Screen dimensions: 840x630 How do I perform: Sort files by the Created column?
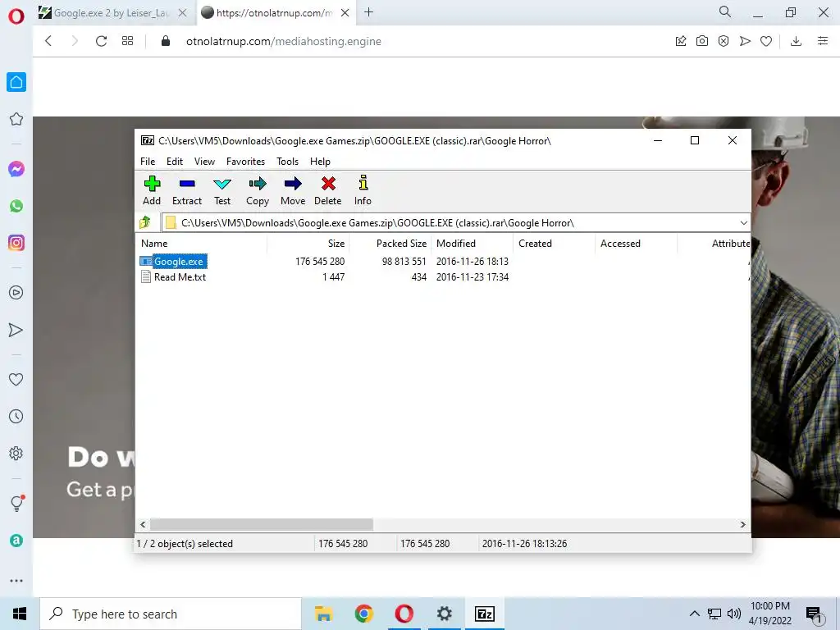pos(554,243)
